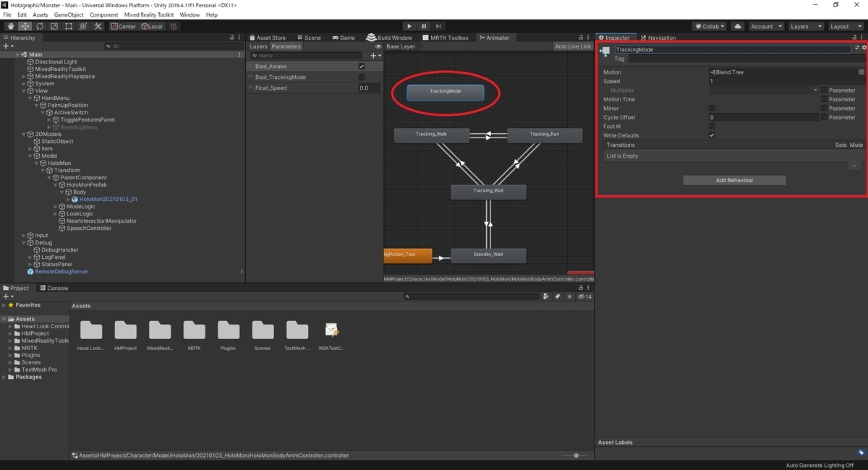
Task: Open the Layout dropdown
Action: (x=845, y=27)
